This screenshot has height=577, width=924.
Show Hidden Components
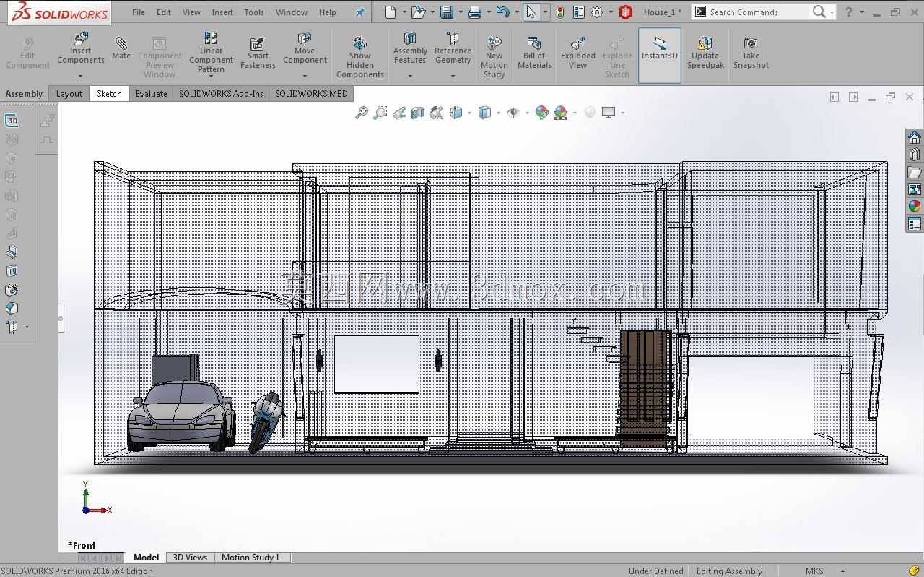click(x=360, y=58)
